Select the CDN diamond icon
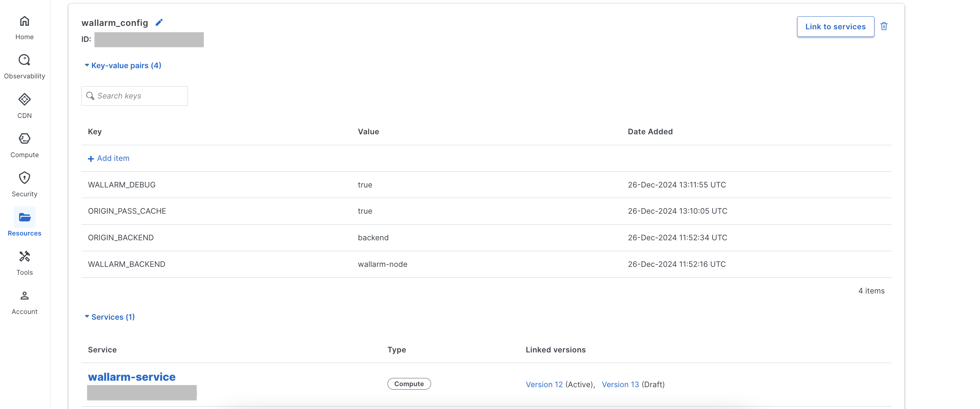The width and height of the screenshot is (980, 409). 25,100
